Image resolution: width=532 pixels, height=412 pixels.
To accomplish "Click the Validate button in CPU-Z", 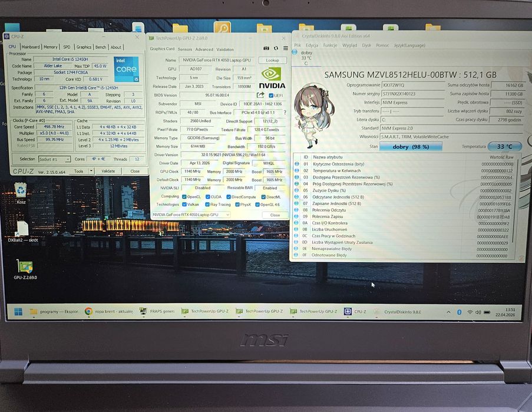I will tap(108, 171).
